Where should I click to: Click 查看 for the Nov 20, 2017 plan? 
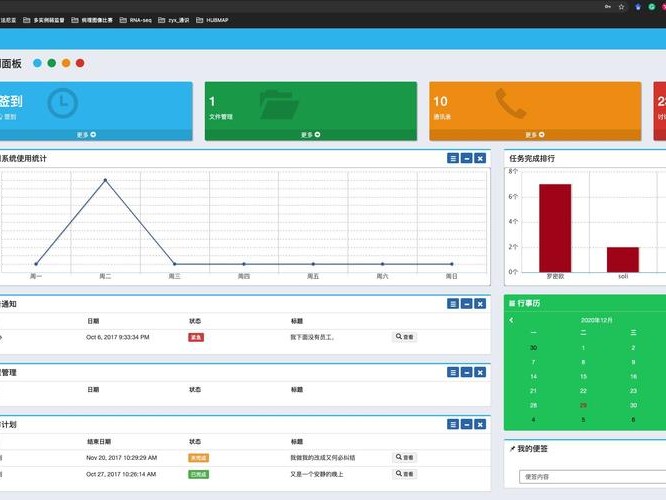click(404, 458)
